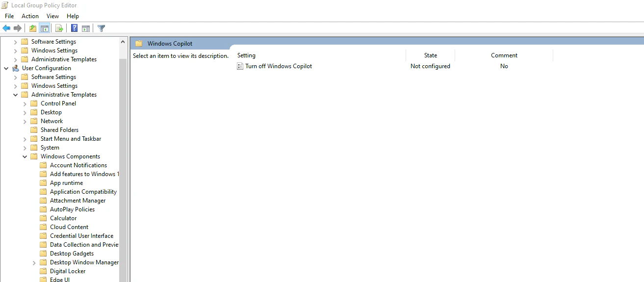Screen dimensions: 644x282
Task: Expand Windows Settings under User Configuration
Action: 15,86
